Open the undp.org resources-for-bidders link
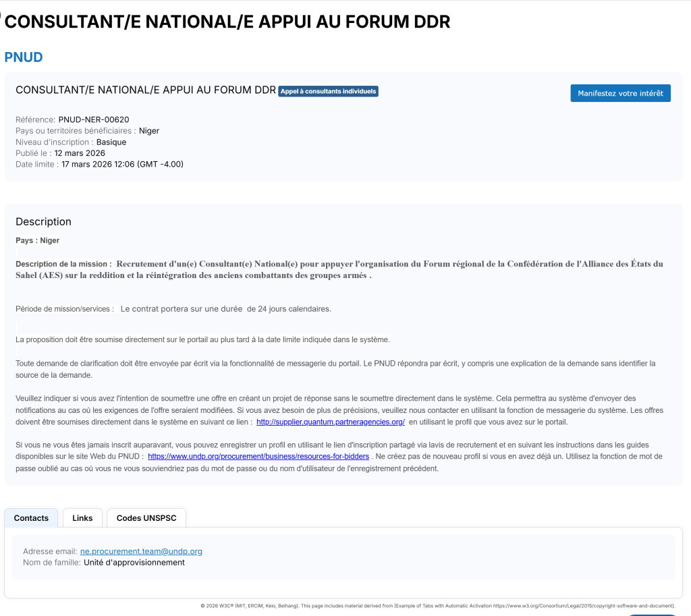 258,457
